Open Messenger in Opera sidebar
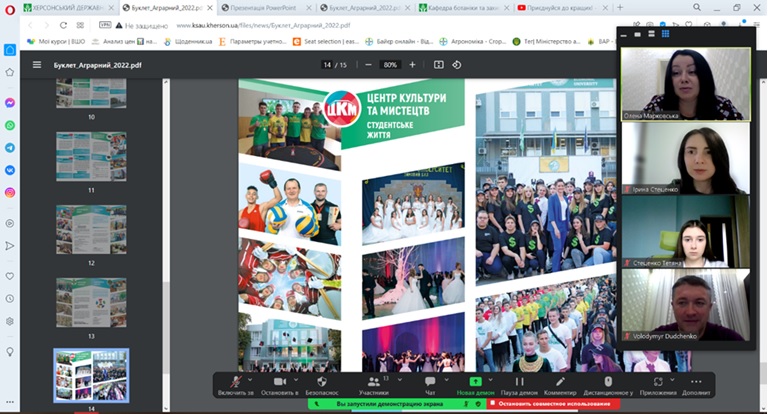Screen dimensions: 768x414 pos(10,103)
